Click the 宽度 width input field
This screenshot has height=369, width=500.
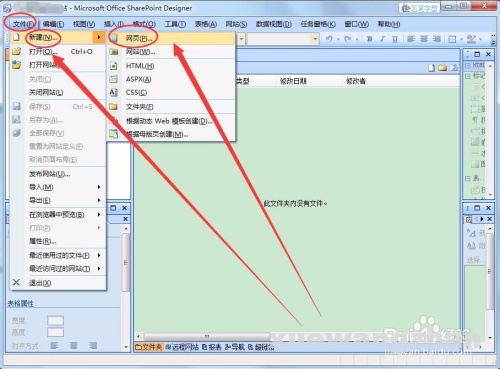55,321
